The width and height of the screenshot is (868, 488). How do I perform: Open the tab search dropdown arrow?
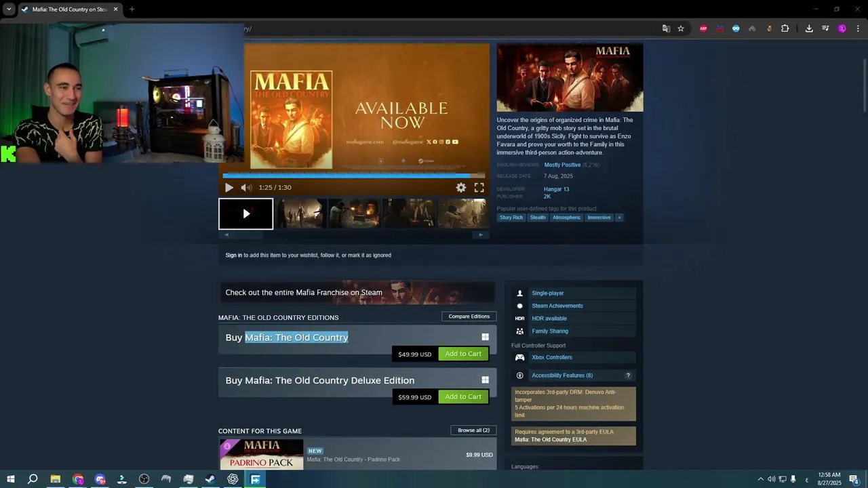pyautogui.click(x=9, y=9)
